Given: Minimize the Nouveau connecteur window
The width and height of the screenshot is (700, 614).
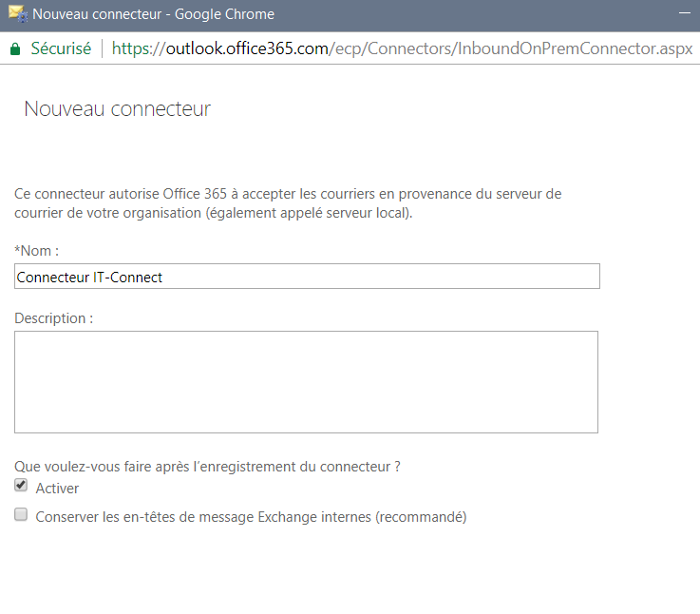Looking at the screenshot, I should click(684, 13).
